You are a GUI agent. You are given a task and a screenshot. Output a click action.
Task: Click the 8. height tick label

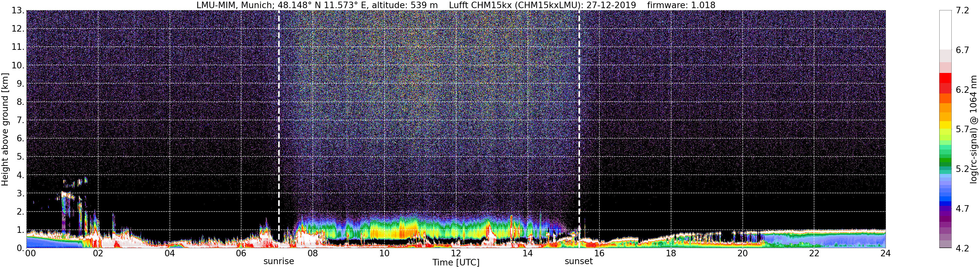(x=21, y=102)
